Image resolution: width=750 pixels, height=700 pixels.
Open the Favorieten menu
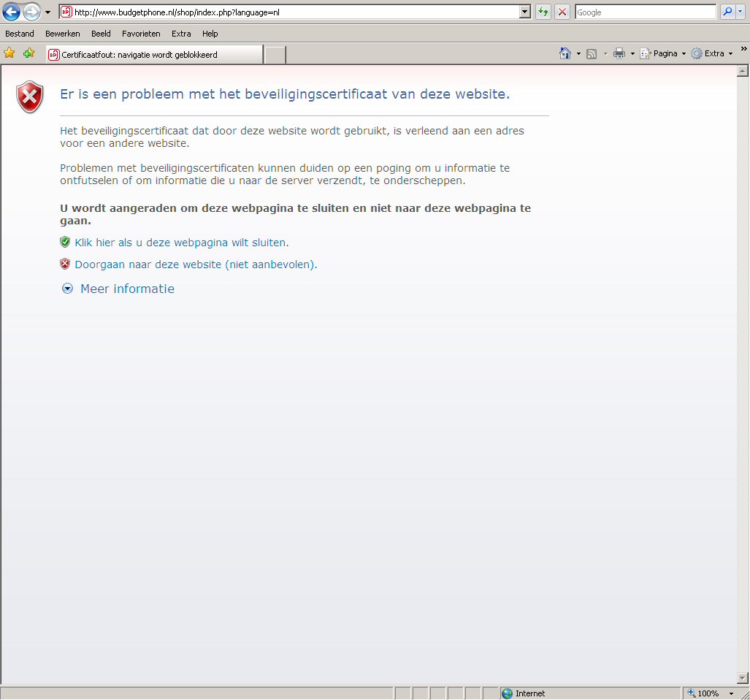click(x=141, y=34)
